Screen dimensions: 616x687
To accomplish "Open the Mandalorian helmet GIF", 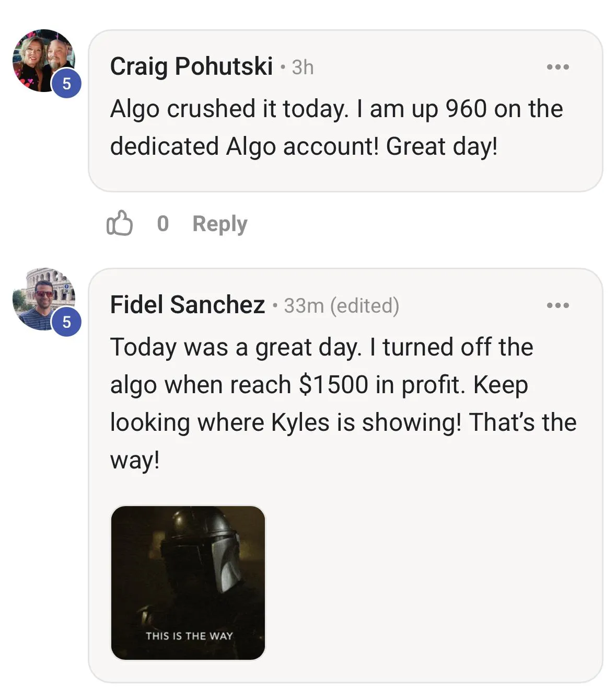I will [x=188, y=575].
